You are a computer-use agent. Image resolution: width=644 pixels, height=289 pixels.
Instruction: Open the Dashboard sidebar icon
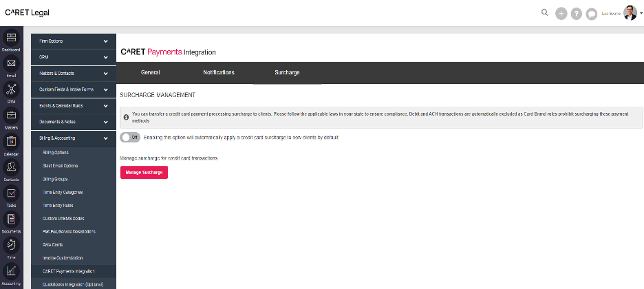point(11,38)
